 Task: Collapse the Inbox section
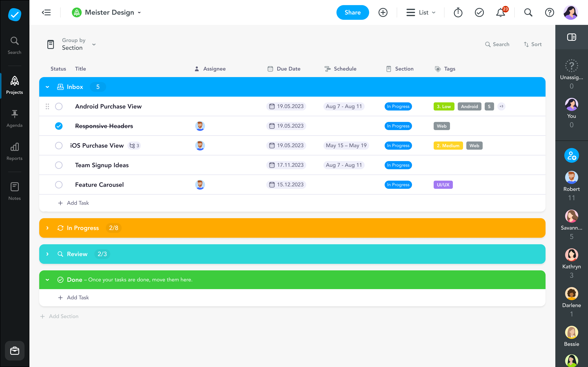(47, 87)
